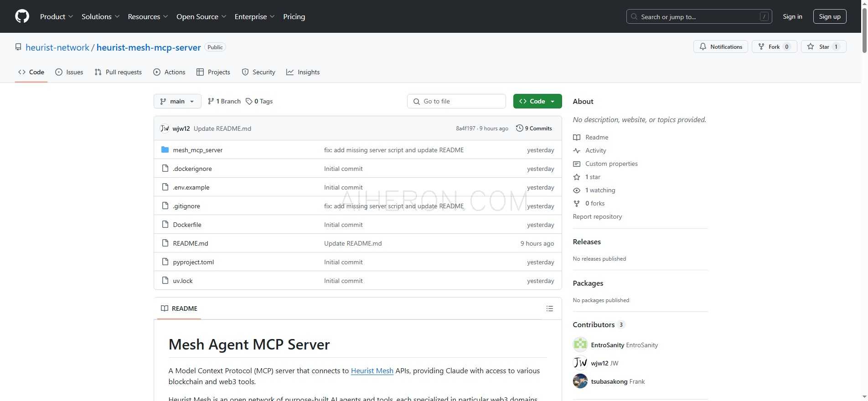Expand the Solutions menu
This screenshot has height=401, width=868.
pos(100,16)
